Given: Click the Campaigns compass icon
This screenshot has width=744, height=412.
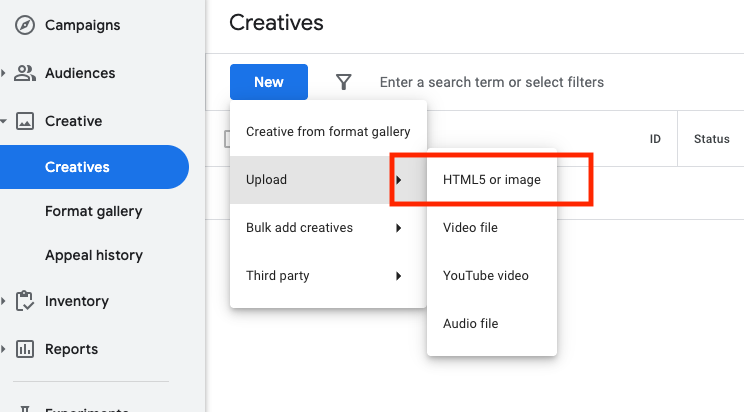Looking at the screenshot, I should click(26, 25).
